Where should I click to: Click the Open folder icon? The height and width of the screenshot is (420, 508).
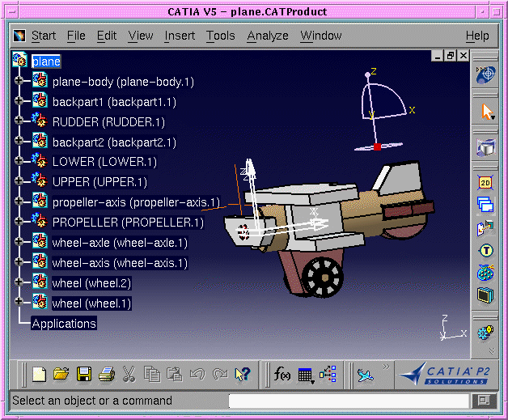click(61, 374)
